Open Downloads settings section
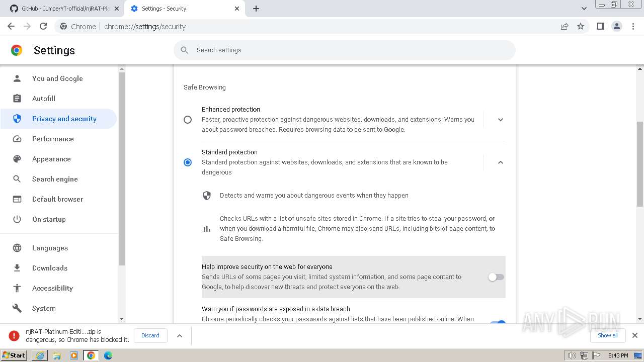The height and width of the screenshot is (362, 644). [58, 268]
